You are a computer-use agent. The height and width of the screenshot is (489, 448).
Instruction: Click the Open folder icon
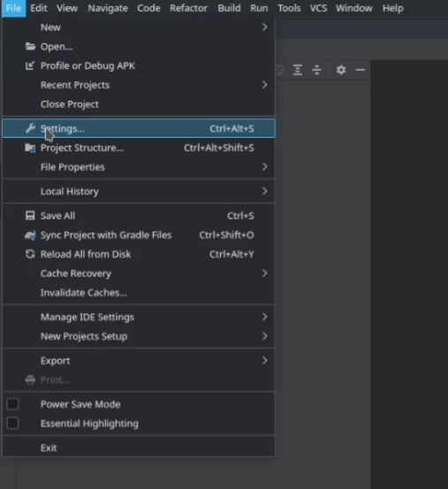(x=30, y=47)
